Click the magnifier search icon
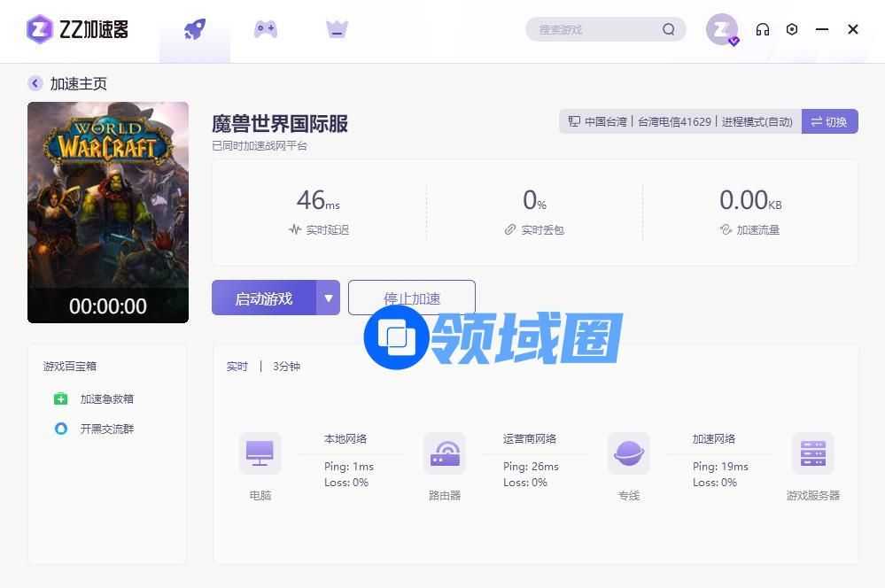Viewport: 885px width, 588px height. (x=669, y=29)
